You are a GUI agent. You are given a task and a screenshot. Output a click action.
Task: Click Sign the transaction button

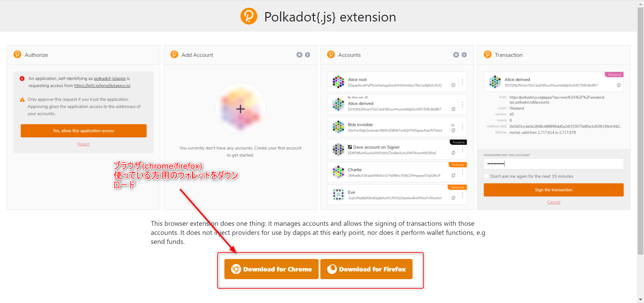pos(553,190)
